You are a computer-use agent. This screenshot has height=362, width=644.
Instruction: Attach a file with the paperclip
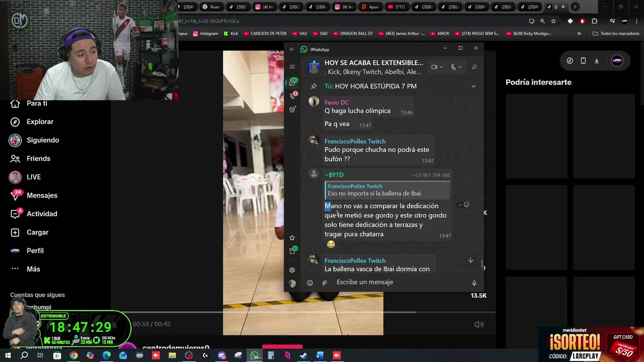point(325,283)
